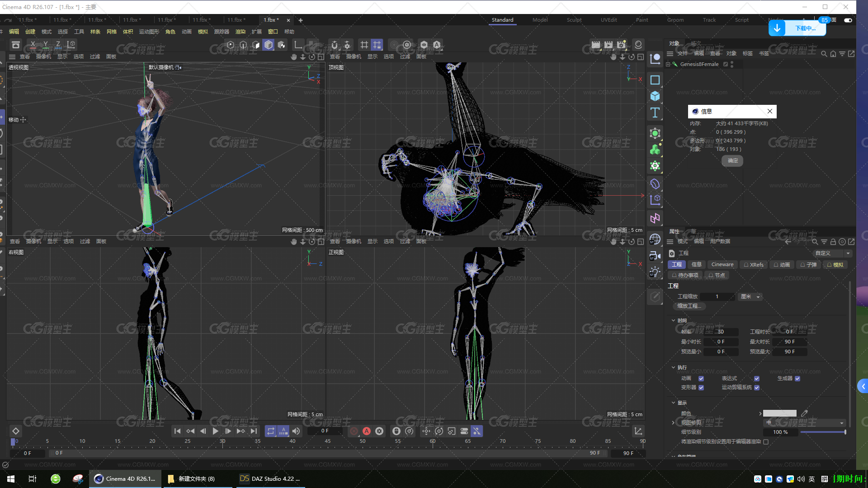Click the display color swatch
The width and height of the screenshot is (868, 488).
779,413
